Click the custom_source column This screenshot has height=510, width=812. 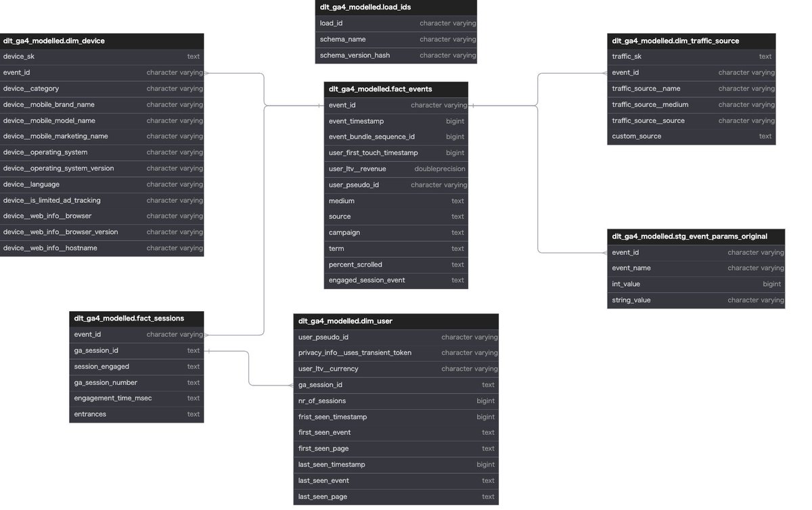pos(692,136)
